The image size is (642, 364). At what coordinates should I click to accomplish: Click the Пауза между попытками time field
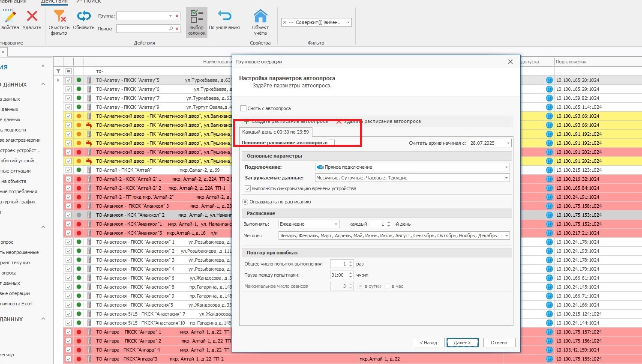tap(338, 275)
